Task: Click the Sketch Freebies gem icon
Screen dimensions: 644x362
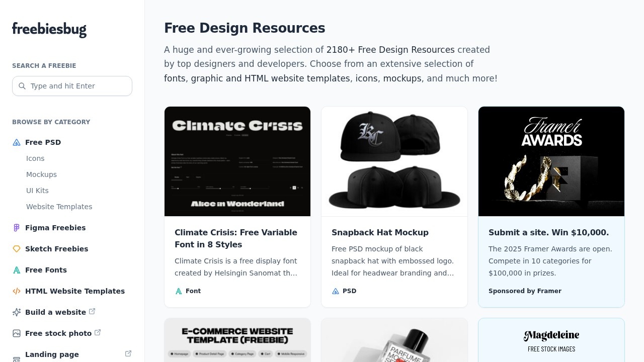Action: [x=17, y=249]
